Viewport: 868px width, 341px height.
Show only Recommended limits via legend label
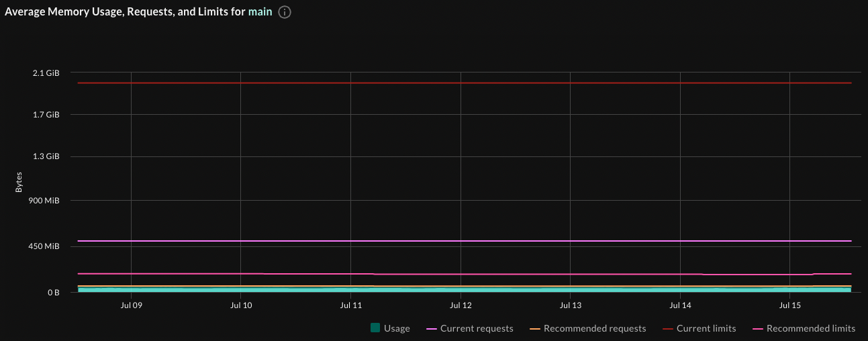pos(810,328)
